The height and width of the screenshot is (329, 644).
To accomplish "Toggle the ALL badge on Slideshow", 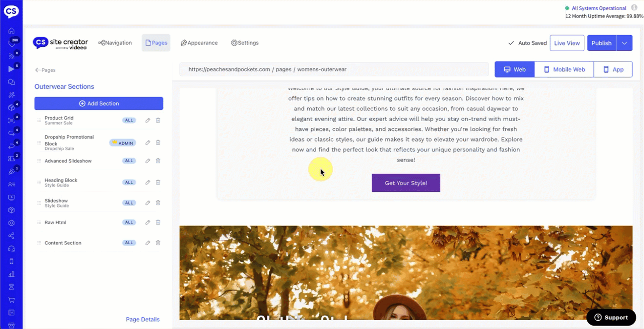I will click(x=129, y=203).
